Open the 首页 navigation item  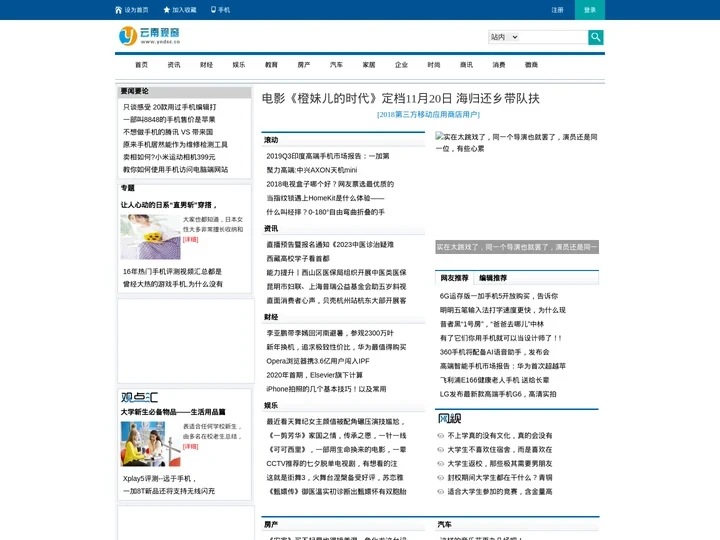click(x=141, y=65)
